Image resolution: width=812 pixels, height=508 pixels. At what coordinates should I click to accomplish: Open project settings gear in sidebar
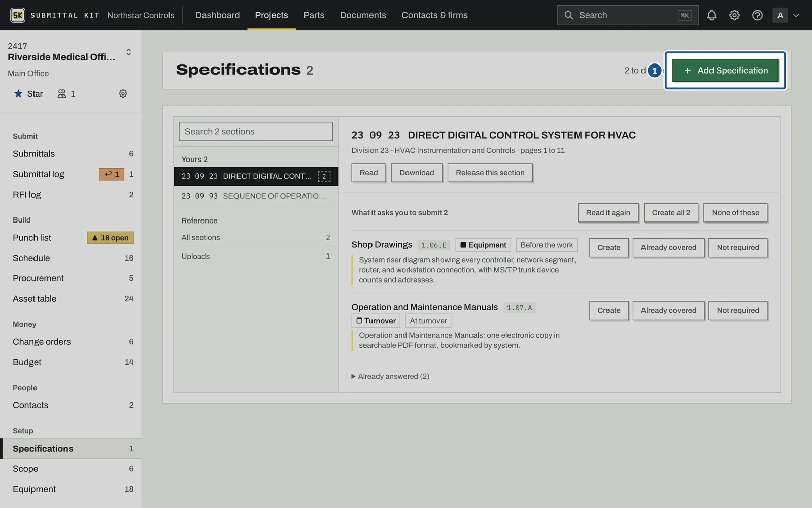(123, 93)
